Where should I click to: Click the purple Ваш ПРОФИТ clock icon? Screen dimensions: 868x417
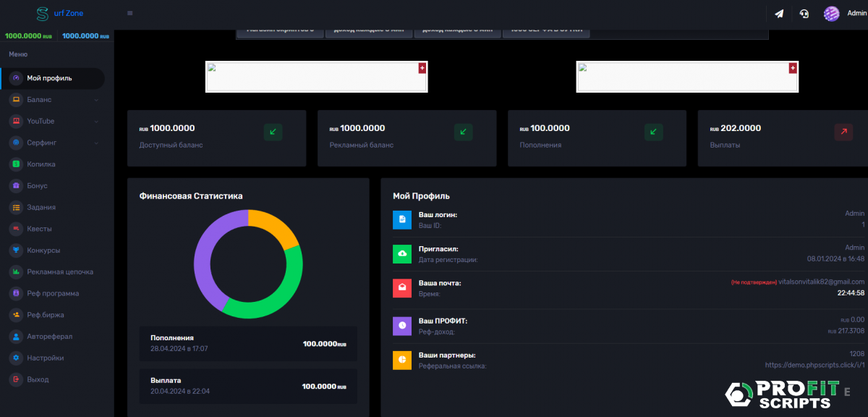pos(401,326)
